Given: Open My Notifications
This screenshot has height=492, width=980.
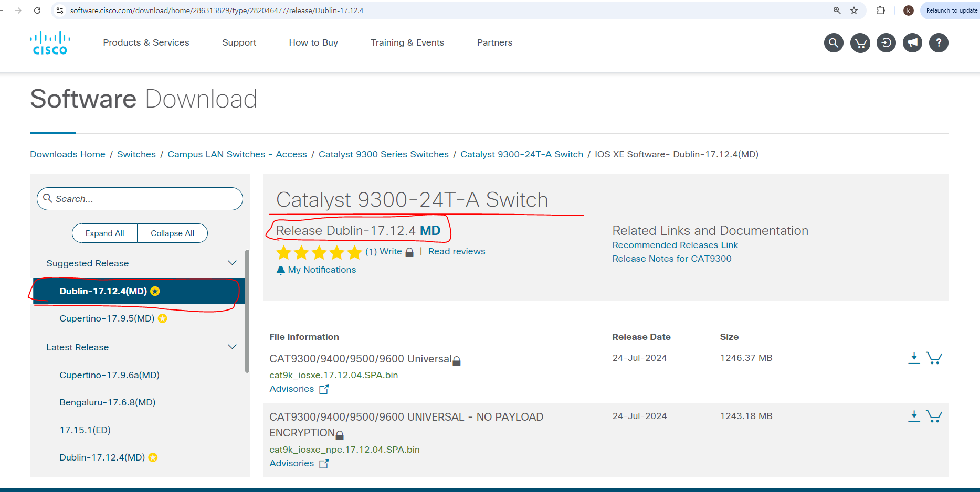Looking at the screenshot, I should click(322, 270).
